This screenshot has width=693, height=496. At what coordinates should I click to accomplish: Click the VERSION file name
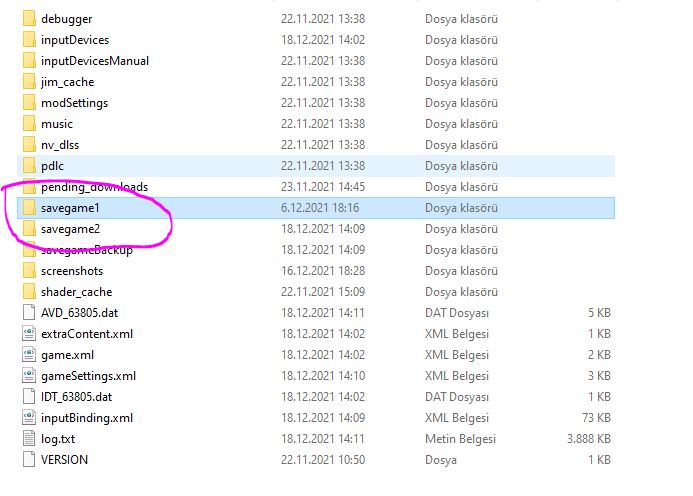(x=65, y=460)
